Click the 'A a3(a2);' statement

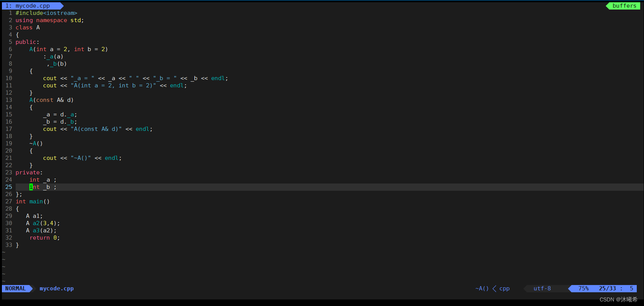[x=41, y=230]
